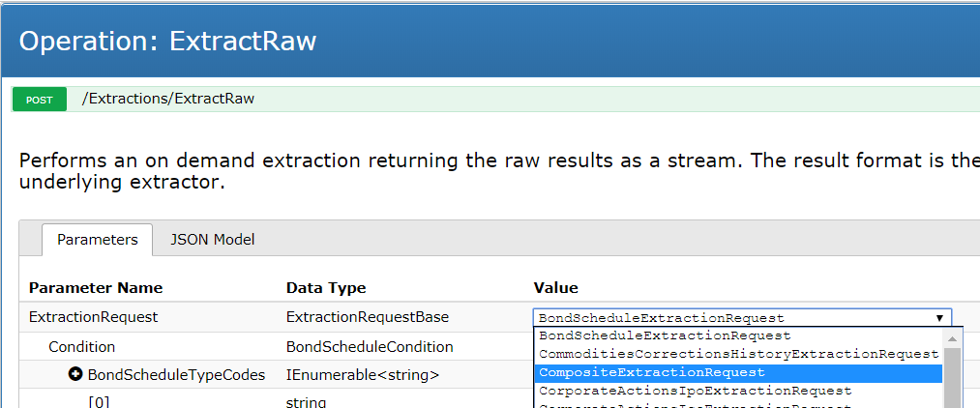Expand the BondScheduleTypeCodes plus icon

[75, 374]
